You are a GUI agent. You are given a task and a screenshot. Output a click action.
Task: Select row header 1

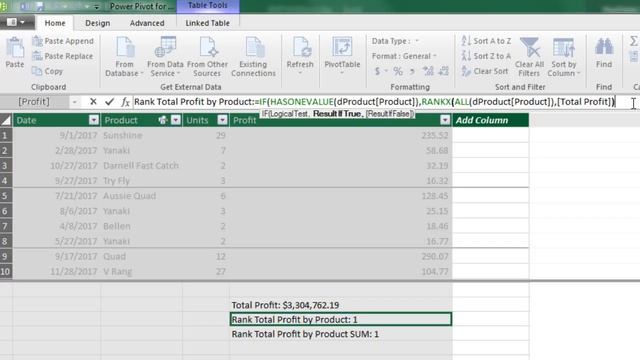point(6,135)
